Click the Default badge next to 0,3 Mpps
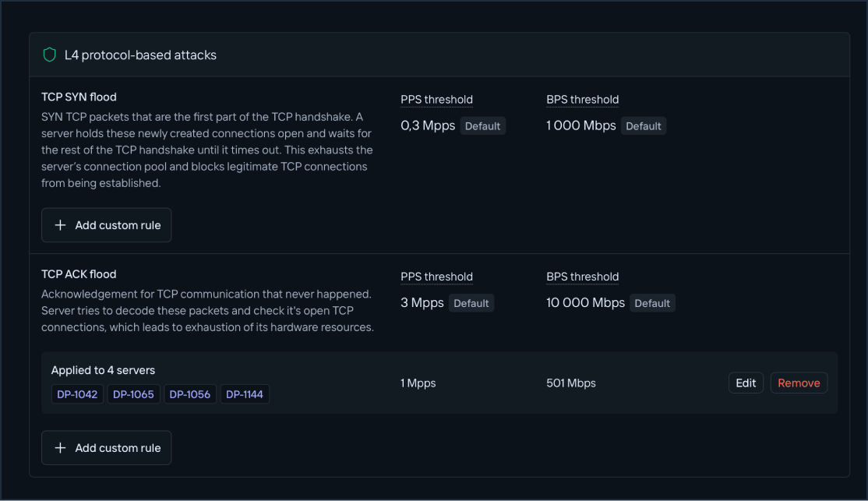The image size is (868, 501). point(482,125)
